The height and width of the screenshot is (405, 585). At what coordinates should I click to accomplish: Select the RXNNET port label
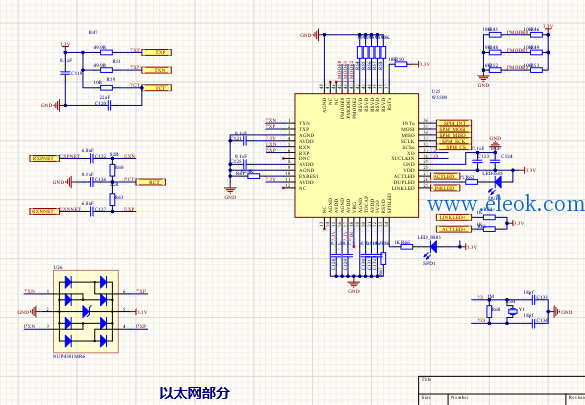pos(44,211)
